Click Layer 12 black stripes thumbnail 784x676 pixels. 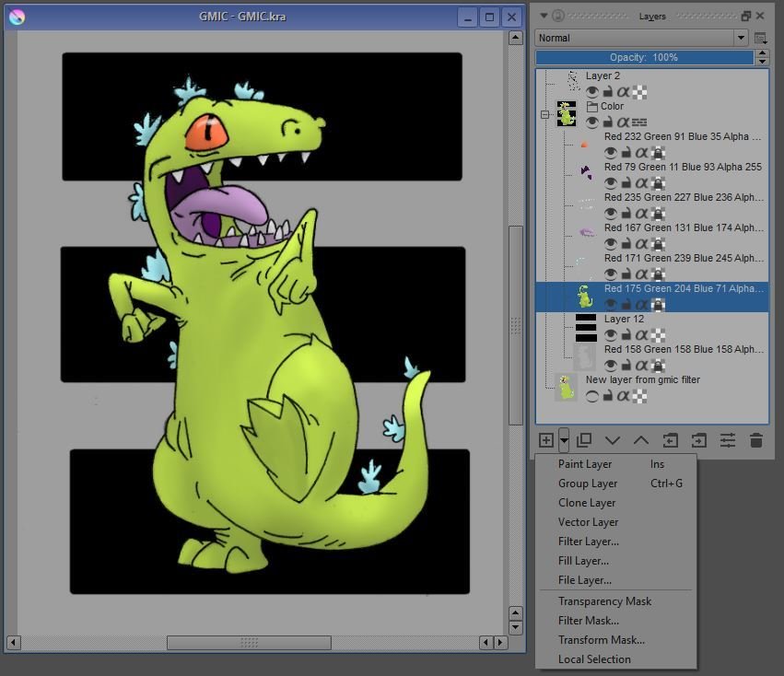586,328
